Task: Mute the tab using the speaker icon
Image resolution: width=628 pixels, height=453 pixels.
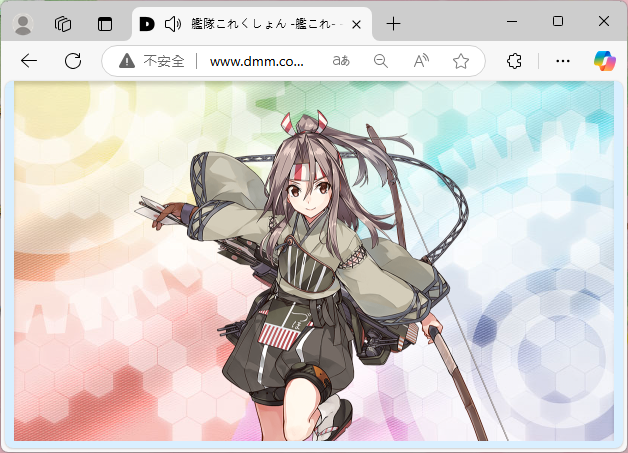Action: click(173, 24)
